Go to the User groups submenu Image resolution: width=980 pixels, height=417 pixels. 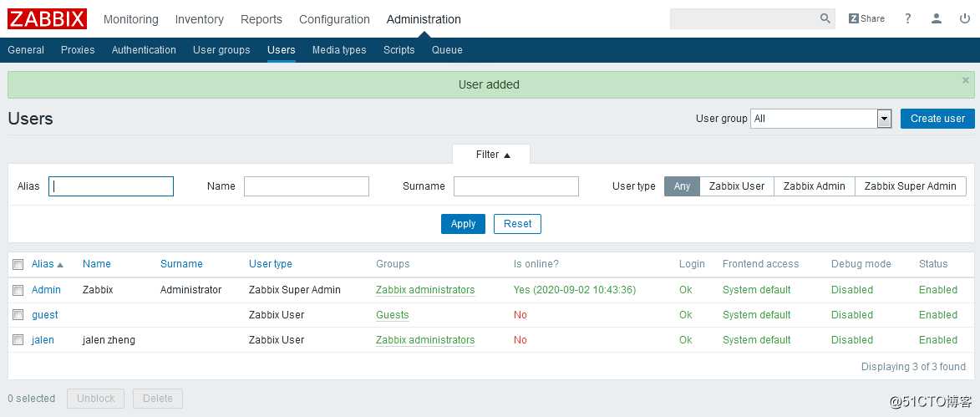point(221,50)
